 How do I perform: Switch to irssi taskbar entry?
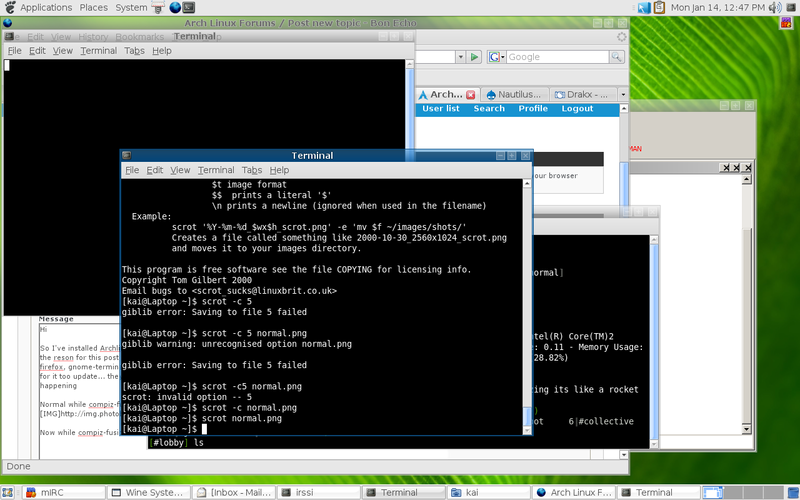pos(318,492)
